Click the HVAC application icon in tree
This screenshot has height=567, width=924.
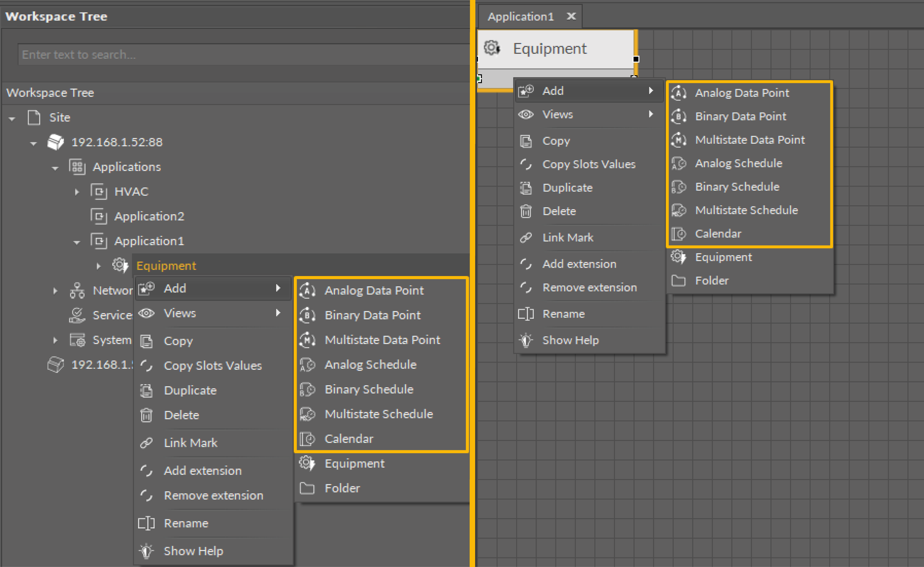click(x=99, y=192)
